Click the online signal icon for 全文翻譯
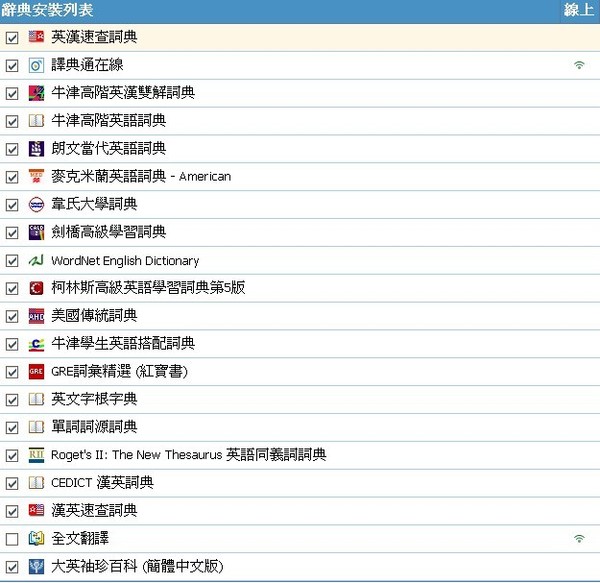This screenshot has height=583, width=600. point(579,539)
